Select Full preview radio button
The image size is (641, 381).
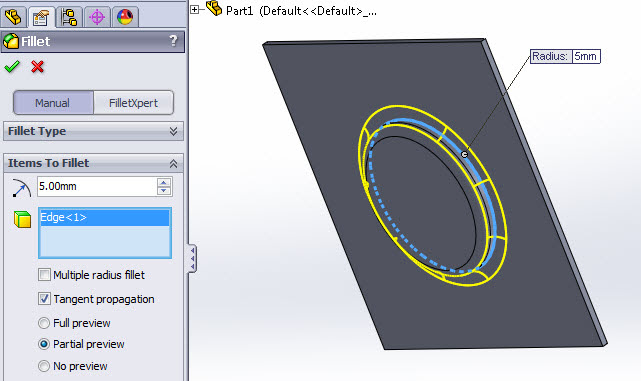click(44, 323)
